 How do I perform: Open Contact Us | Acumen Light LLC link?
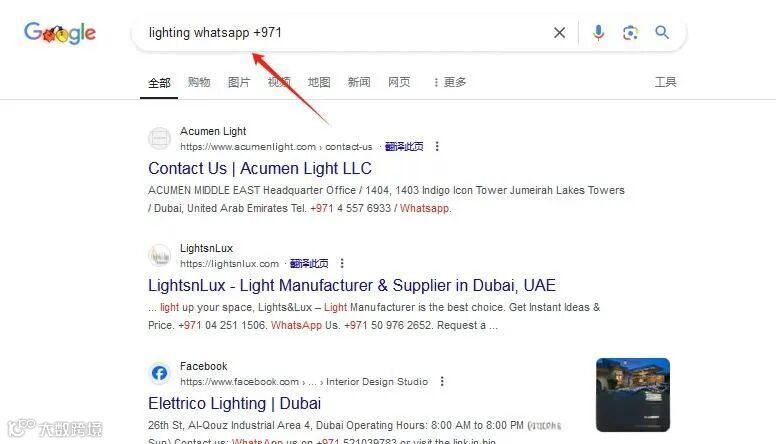click(x=260, y=168)
